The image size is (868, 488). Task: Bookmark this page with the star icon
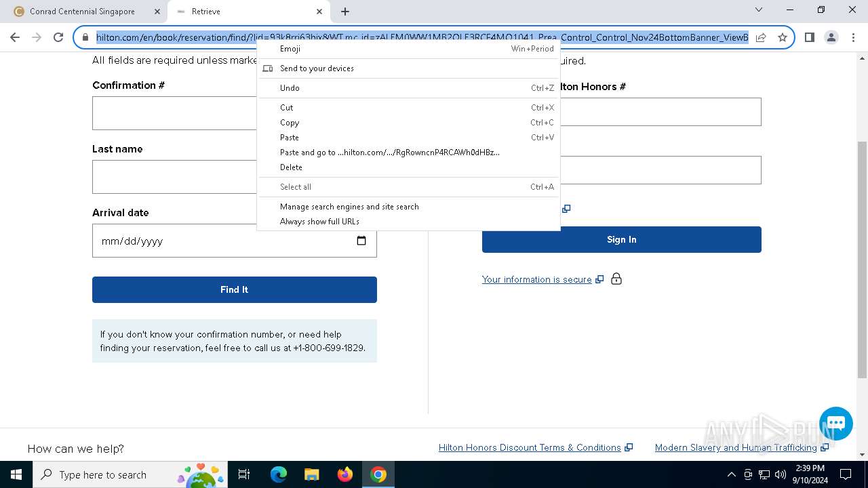pos(783,37)
